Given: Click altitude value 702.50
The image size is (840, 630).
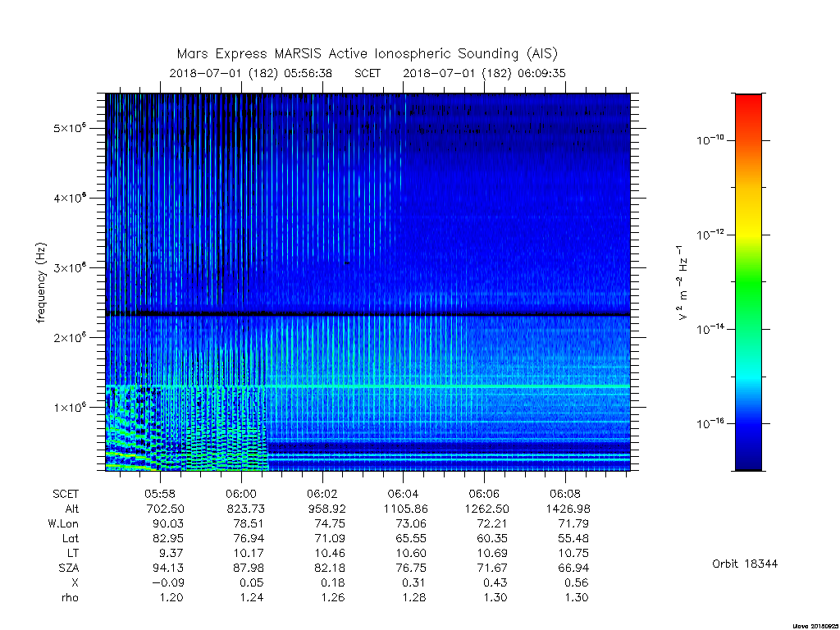Looking at the screenshot, I should [165, 509].
